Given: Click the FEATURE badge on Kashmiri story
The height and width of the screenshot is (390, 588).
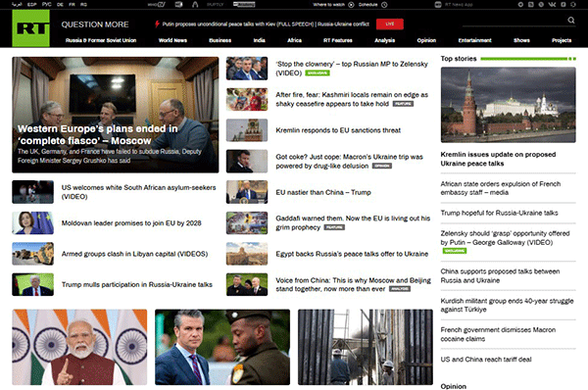Looking at the screenshot, I should coord(403,104).
